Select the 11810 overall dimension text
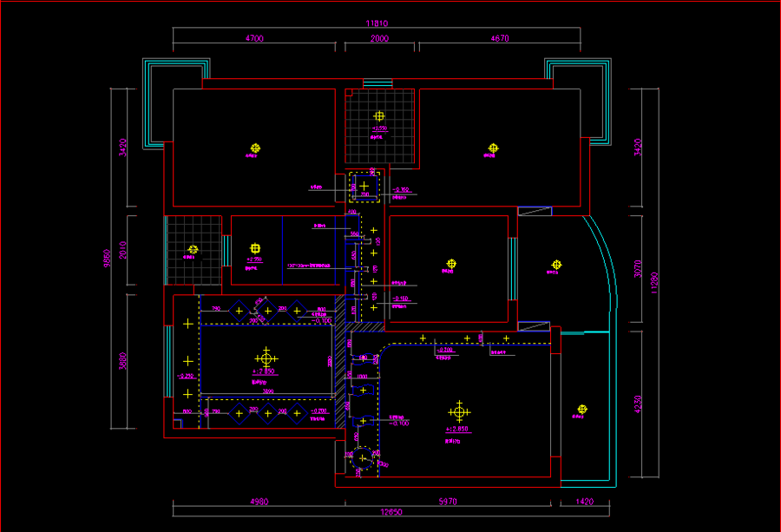This screenshot has width=781, height=532. [377, 23]
